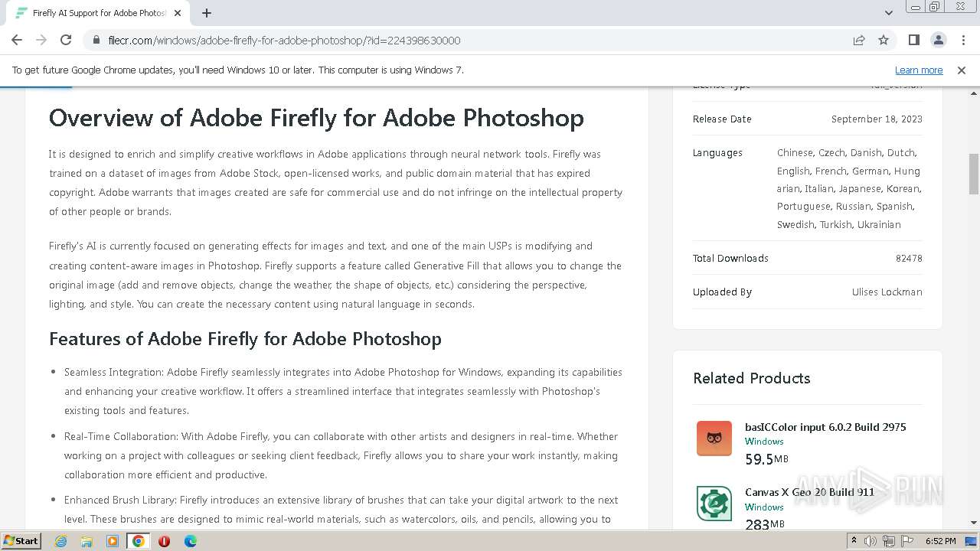Open Microsoft Edge from the taskbar
Image resolution: width=980 pixels, height=551 pixels.
click(x=190, y=541)
